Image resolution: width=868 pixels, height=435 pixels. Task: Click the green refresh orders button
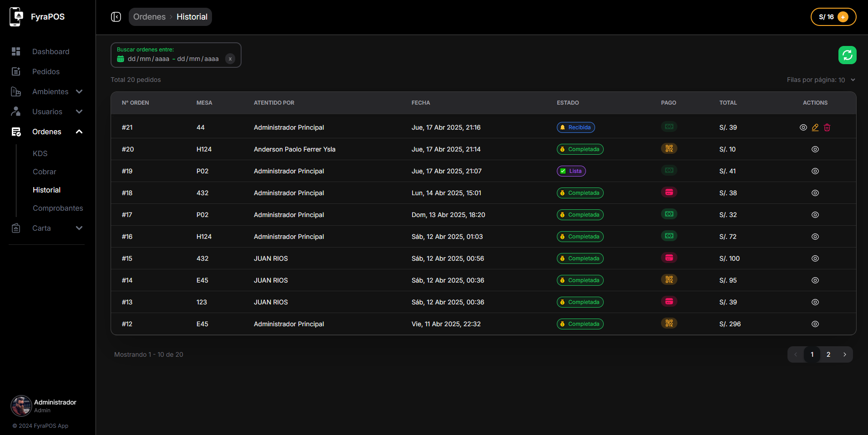[847, 55]
